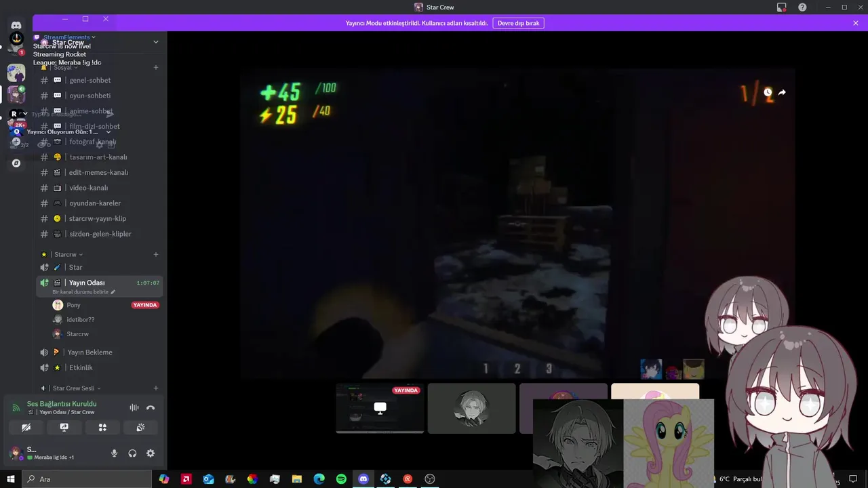Open the explore servers compass icon
The image size is (868, 488).
[x=16, y=163]
